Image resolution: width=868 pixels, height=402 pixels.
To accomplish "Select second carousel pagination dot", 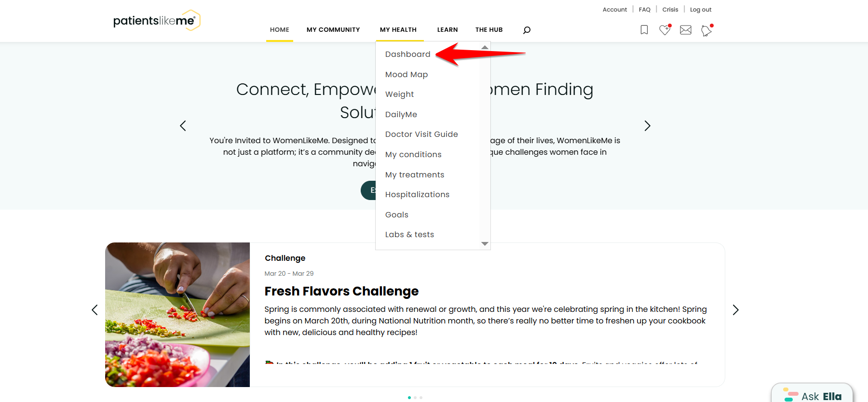I will click(x=415, y=398).
